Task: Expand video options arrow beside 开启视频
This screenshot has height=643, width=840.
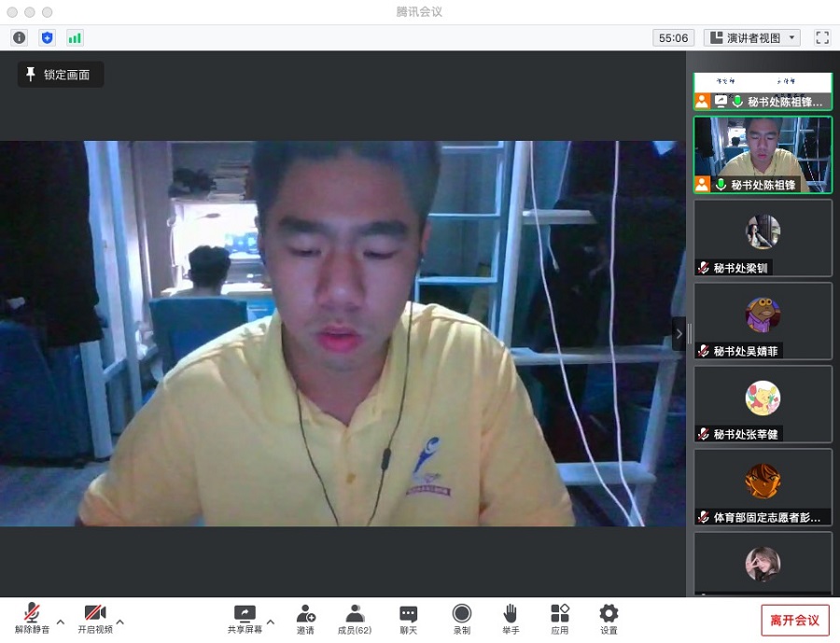Action: point(120,622)
